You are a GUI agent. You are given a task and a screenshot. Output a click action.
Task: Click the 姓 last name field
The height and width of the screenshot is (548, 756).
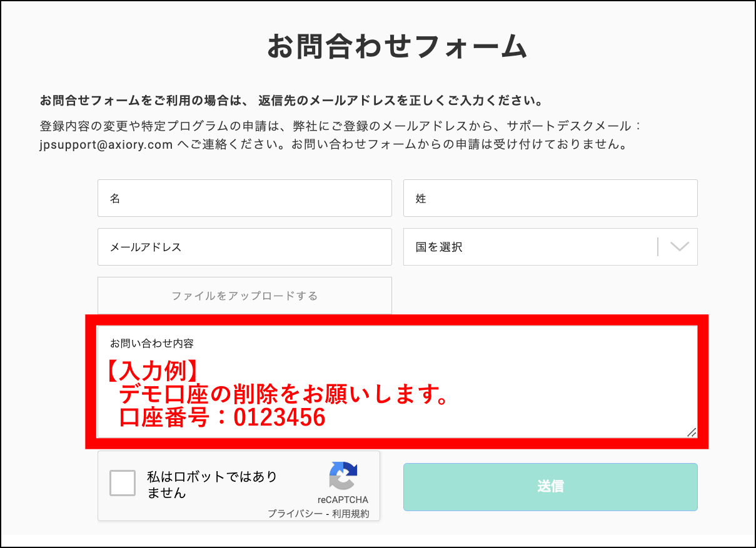pyautogui.click(x=550, y=197)
